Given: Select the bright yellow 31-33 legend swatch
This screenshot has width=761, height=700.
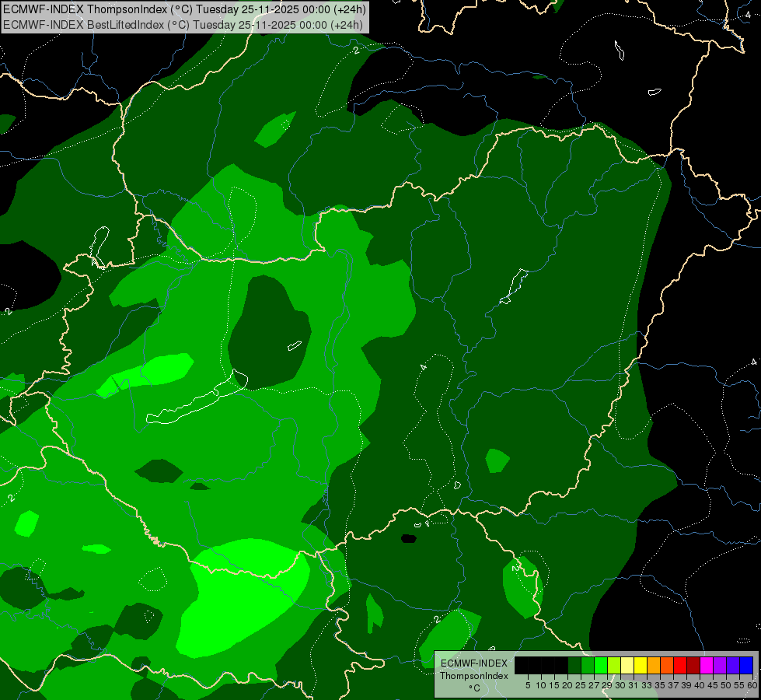Looking at the screenshot, I should [641, 665].
